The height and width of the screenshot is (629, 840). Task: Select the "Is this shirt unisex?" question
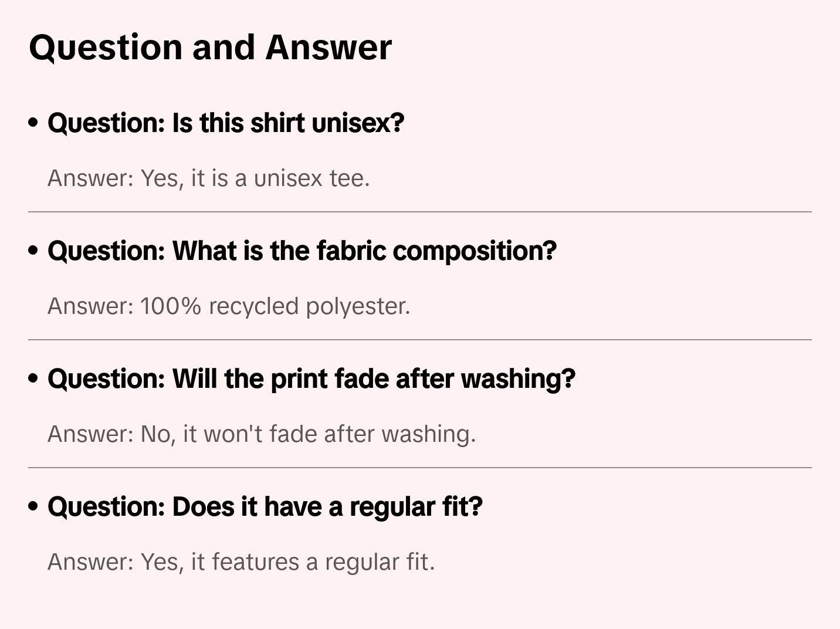click(x=226, y=123)
